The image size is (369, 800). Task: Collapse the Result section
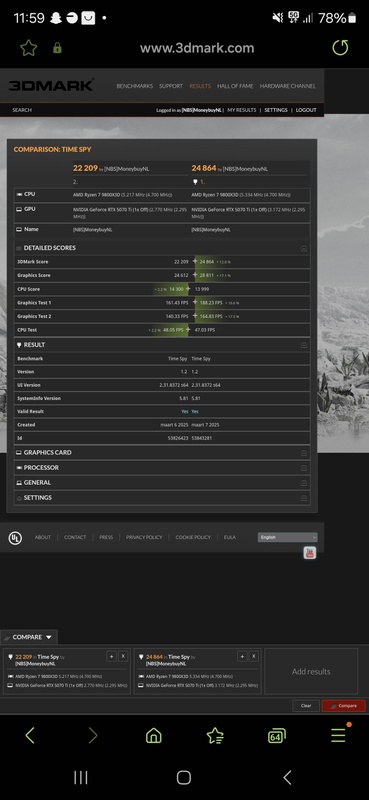[304, 345]
